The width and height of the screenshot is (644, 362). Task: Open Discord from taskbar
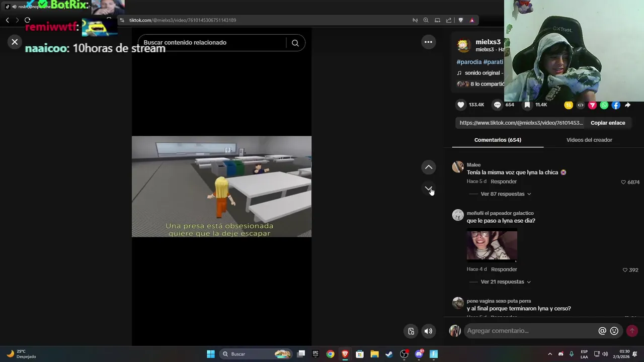point(419,354)
